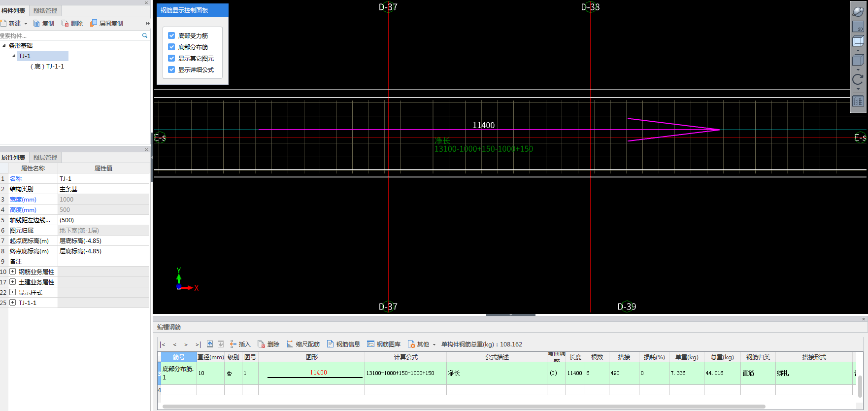868x411 pixels.
Task: Expand 钢筋业务属性 property group
Action: click(x=13, y=272)
